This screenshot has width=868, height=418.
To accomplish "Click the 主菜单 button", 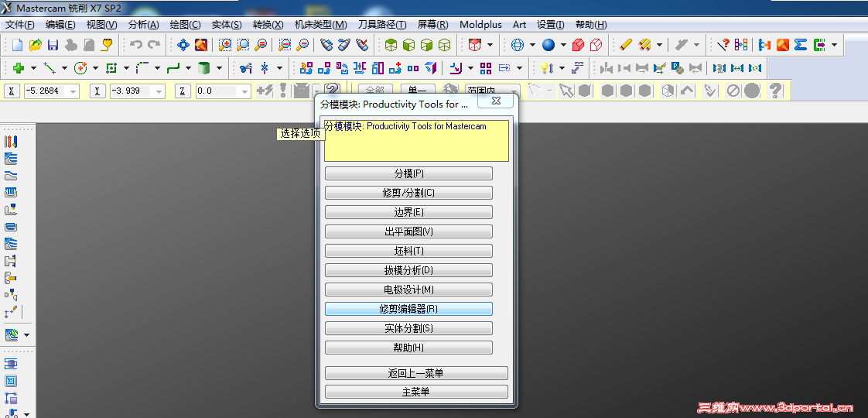I will pos(416,392).
